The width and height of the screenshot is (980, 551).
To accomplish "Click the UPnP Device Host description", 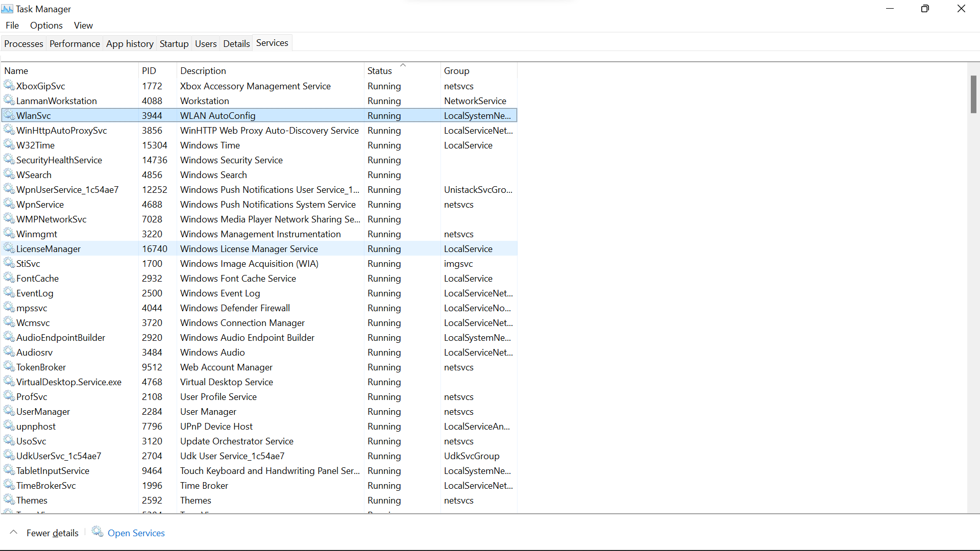I will click(x=216, y=426).
